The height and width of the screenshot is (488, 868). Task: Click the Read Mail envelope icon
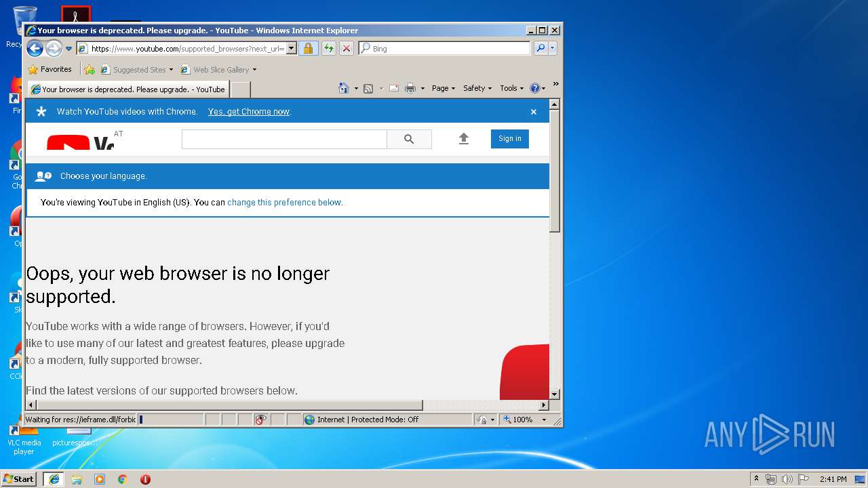click(x=393, y=88)
